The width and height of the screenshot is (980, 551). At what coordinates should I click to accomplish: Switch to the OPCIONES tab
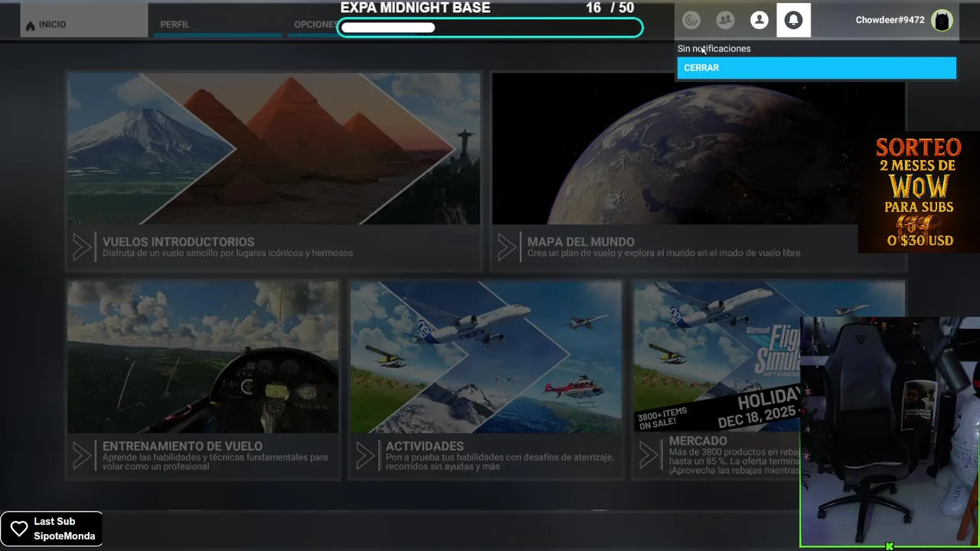pos(315,24)
